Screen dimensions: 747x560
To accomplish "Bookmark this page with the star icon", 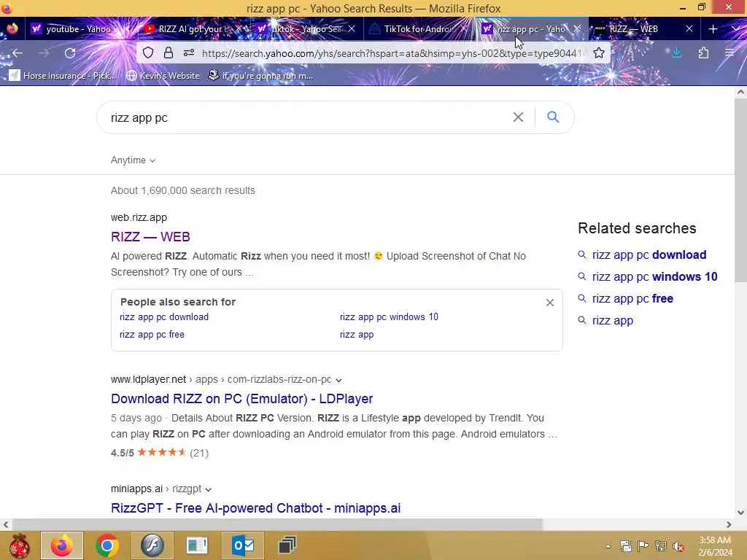I will tap(599, 52).
